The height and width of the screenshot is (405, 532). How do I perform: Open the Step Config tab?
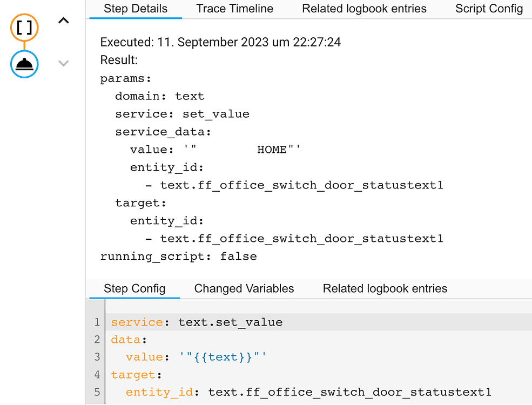coord(134,288)
